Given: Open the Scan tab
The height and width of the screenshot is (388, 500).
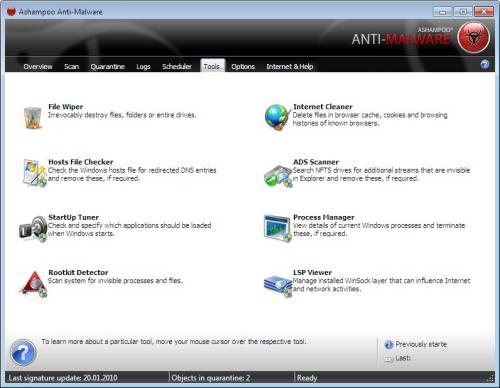Looking at the screenshot, I should [x=71, y=67].
